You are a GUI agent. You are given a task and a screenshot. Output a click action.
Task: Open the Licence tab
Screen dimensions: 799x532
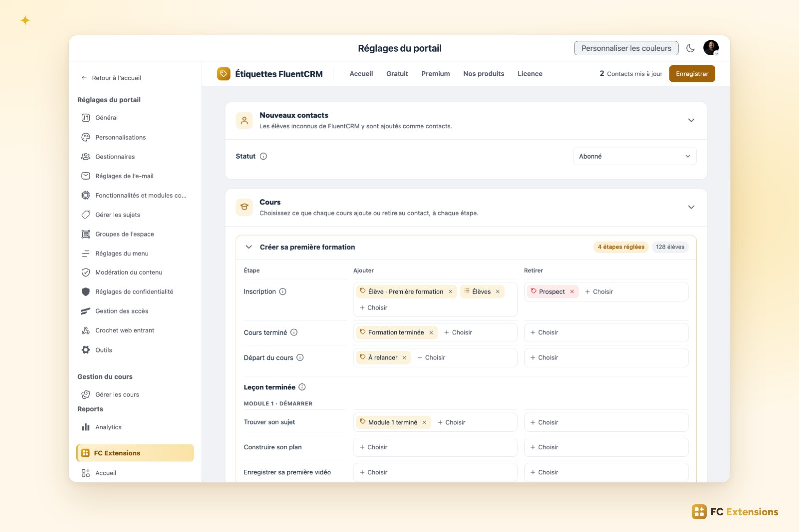click(x=530, y=74)
